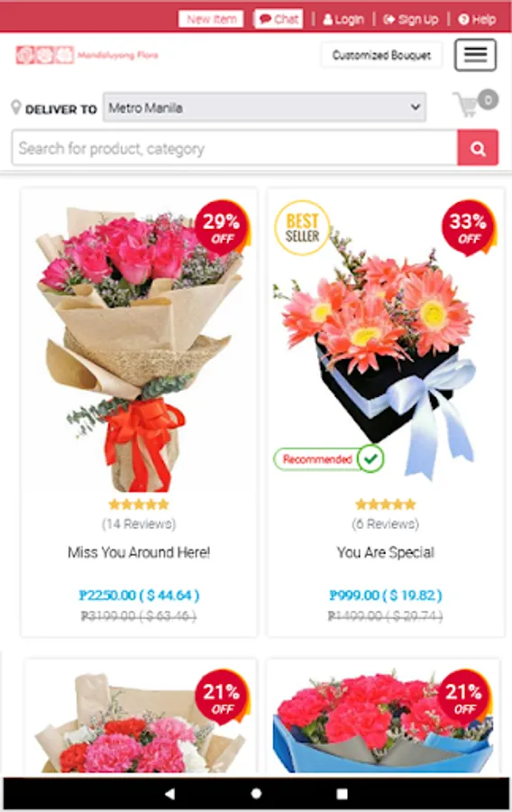Click the Mandaluyong Flora logo
Viewport: 512px width, 812px height.
tap(87, 55)
